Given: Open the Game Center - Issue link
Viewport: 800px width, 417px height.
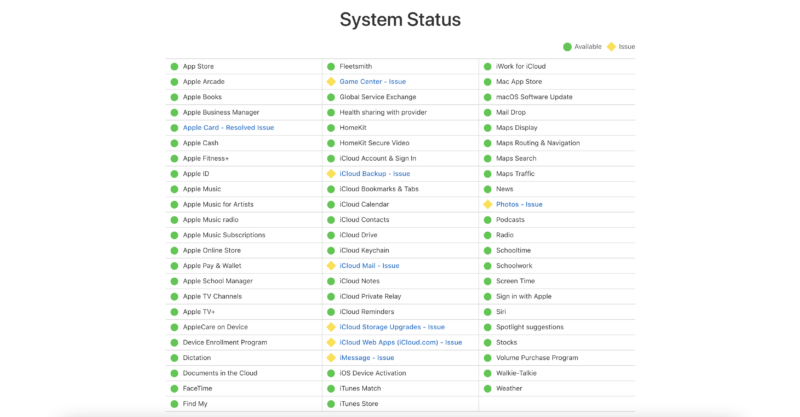Looking at the screenshot, I should click(372, 82).
